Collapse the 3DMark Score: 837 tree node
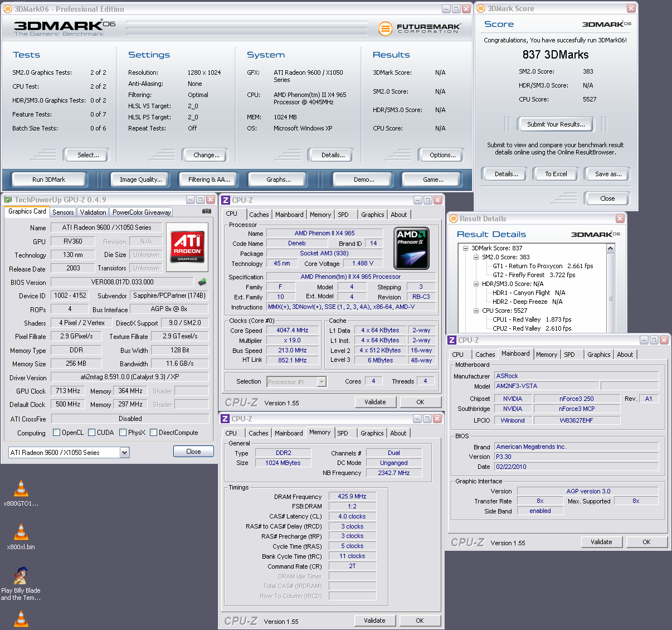Viewport: 672px width, 630px height. (x=465, y=248)
